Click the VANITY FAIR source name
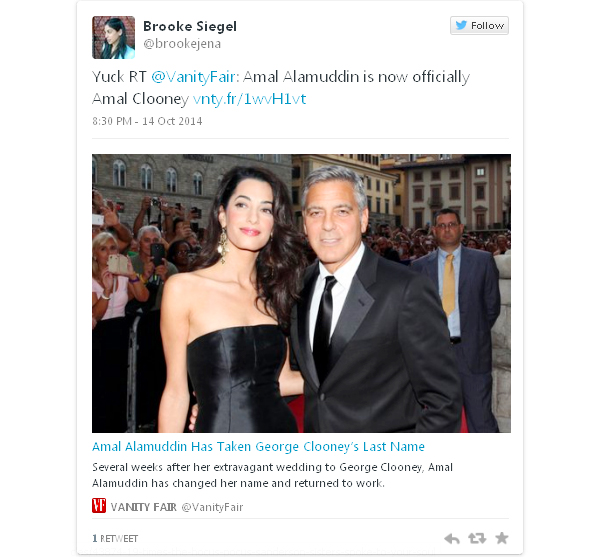 click(143, 507)
